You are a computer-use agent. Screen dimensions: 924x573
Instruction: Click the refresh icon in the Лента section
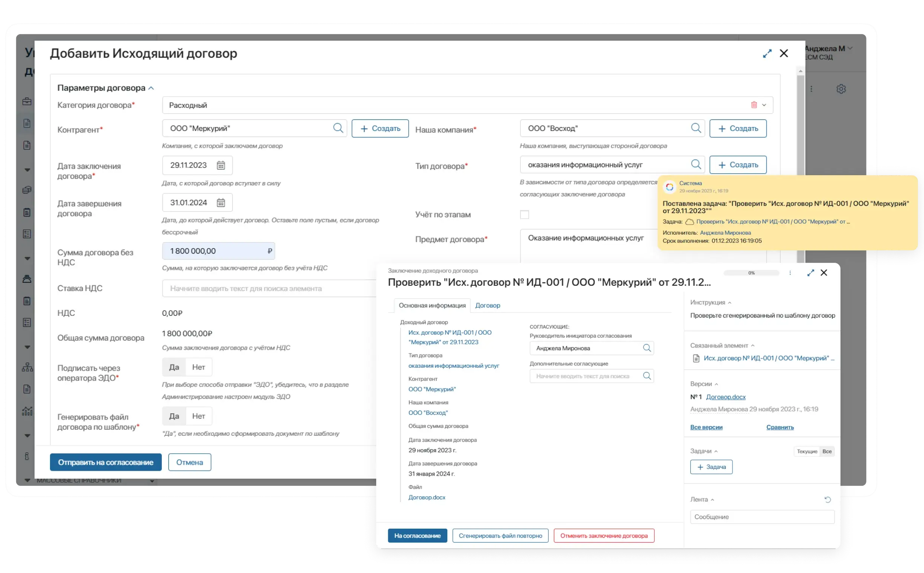[827, 499]
